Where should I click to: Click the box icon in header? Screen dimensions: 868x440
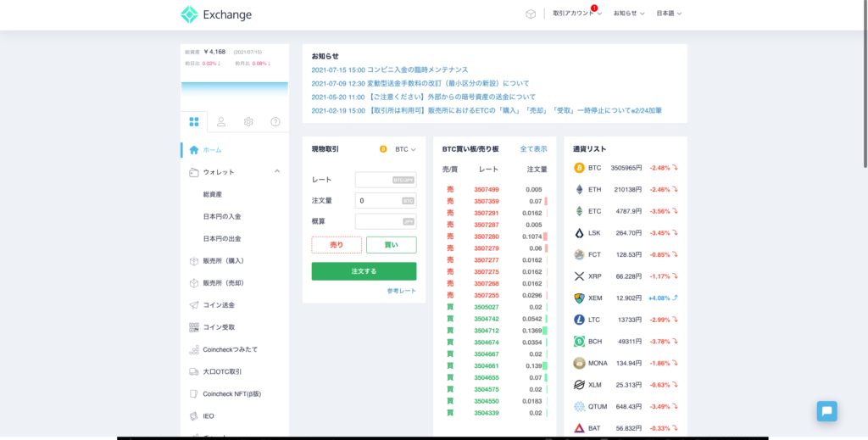click(531, 14)
